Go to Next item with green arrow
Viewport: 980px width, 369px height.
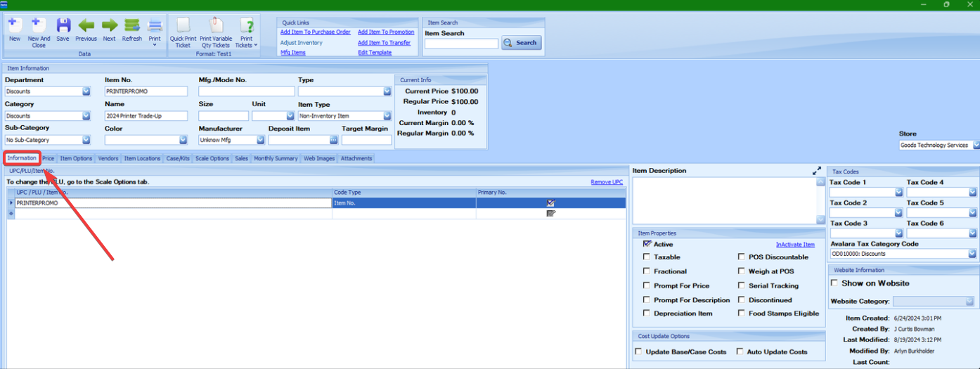coord(109,27)
